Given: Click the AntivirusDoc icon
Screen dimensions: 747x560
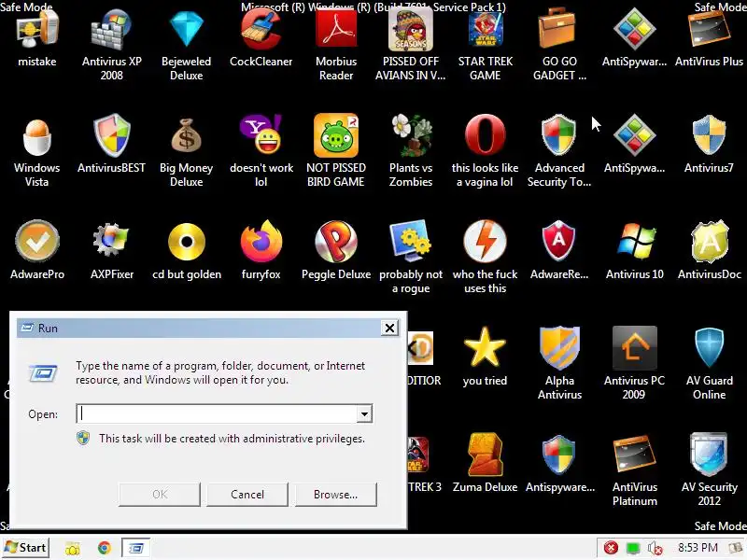Looking at the screenshot, I should click(x=709, y=241).
